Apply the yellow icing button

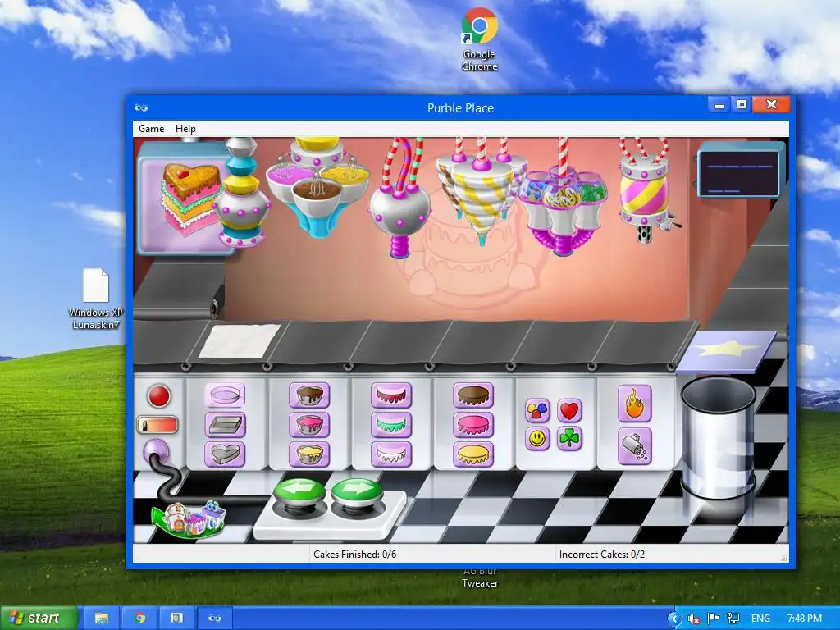pyautogui.click(x=473, y=454)
